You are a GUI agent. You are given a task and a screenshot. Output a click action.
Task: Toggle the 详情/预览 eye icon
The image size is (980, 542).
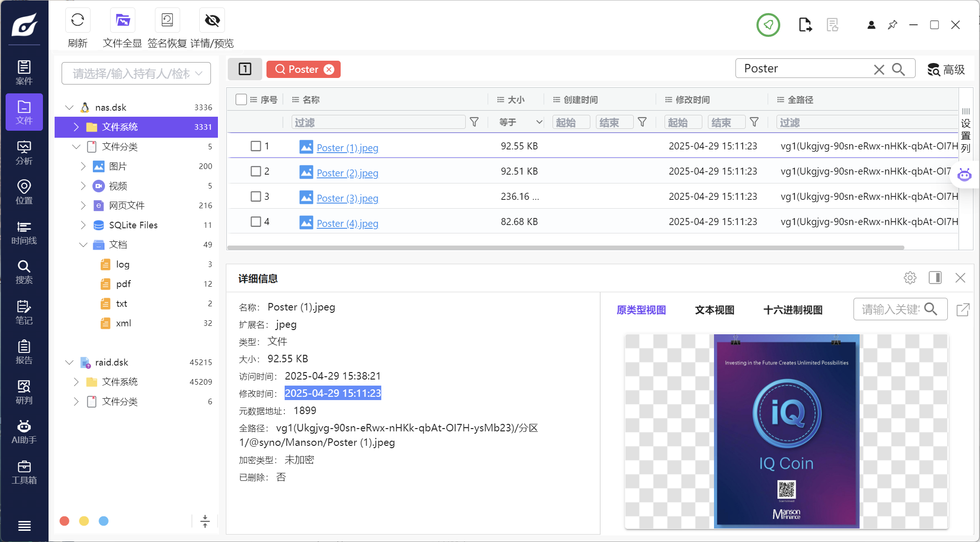(x=212, y=20)
